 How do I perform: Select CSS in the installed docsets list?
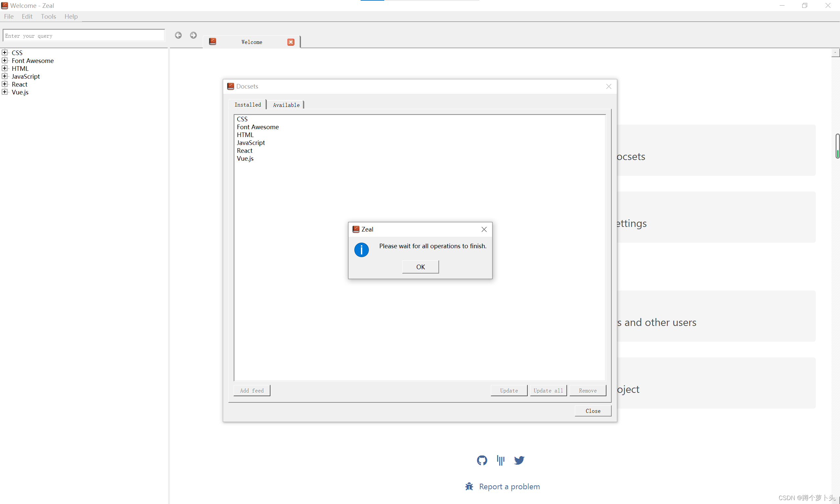tap(242, 119)
